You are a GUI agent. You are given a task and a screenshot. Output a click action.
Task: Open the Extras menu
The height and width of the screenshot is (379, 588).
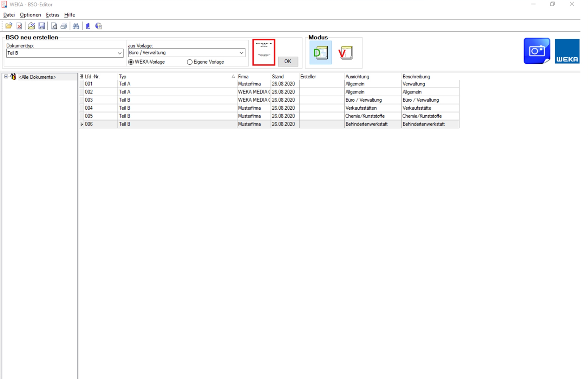pyautogui.click(x=52, y=15)
